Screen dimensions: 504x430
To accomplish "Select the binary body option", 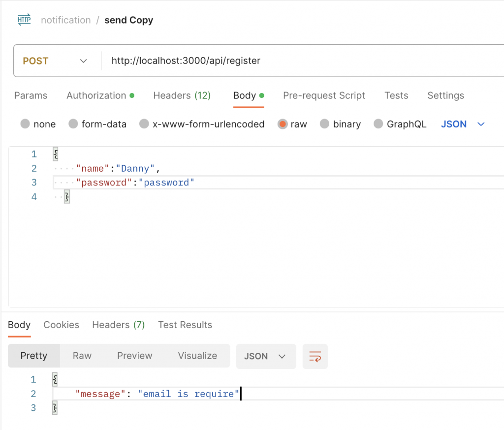I will [x=325, y=124].
